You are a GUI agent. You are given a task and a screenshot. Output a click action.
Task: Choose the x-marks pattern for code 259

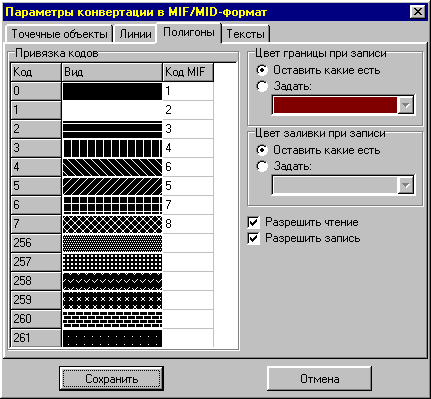point(112,300)
